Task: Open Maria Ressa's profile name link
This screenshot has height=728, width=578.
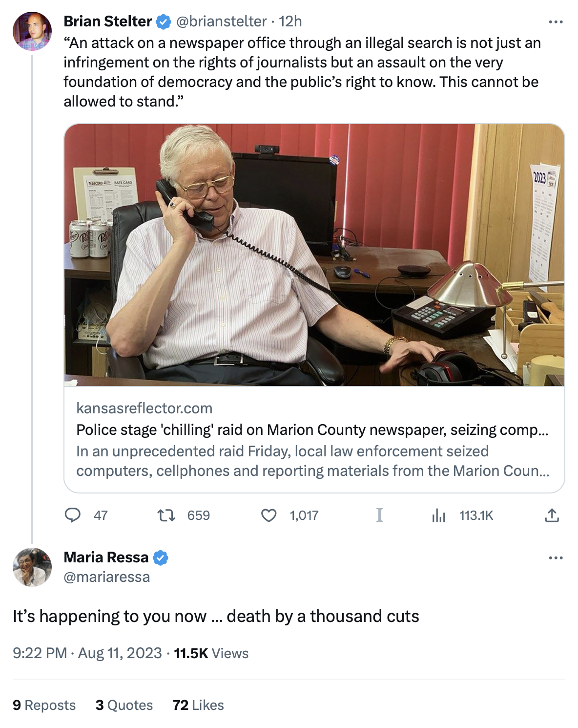Action: point(106,557)
